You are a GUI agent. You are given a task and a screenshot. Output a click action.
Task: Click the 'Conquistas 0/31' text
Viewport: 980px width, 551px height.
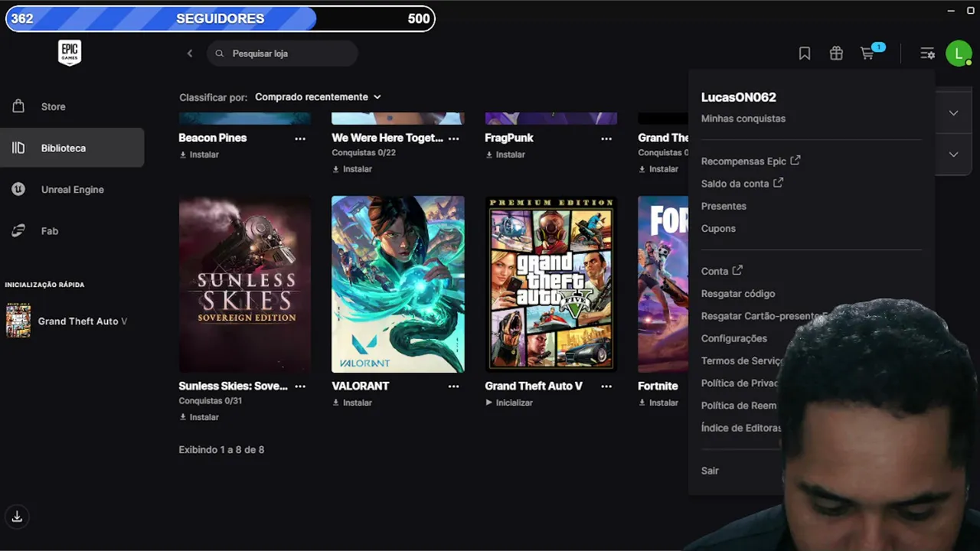click(211, 401)
